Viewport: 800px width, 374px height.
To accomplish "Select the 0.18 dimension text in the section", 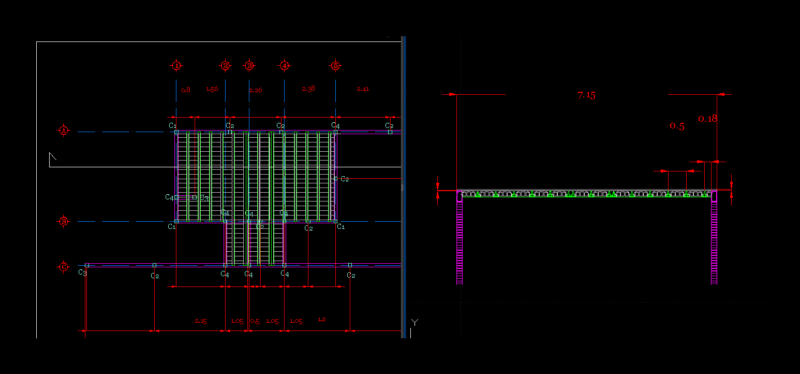I will 708,119.
